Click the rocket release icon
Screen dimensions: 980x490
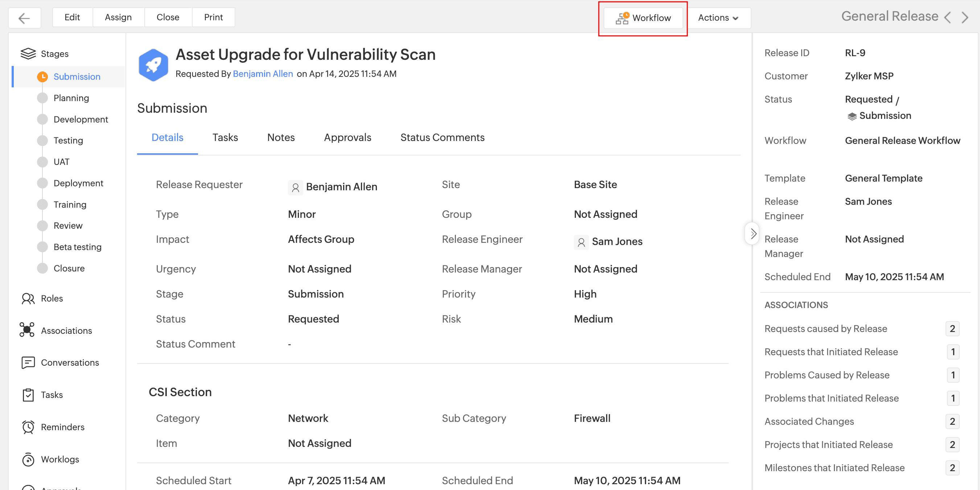point(153,65)
